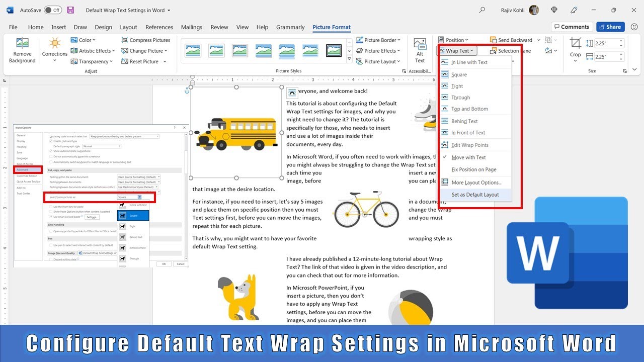
Task: Click OK in the Word Options dialog
Action: coord(164,263)
